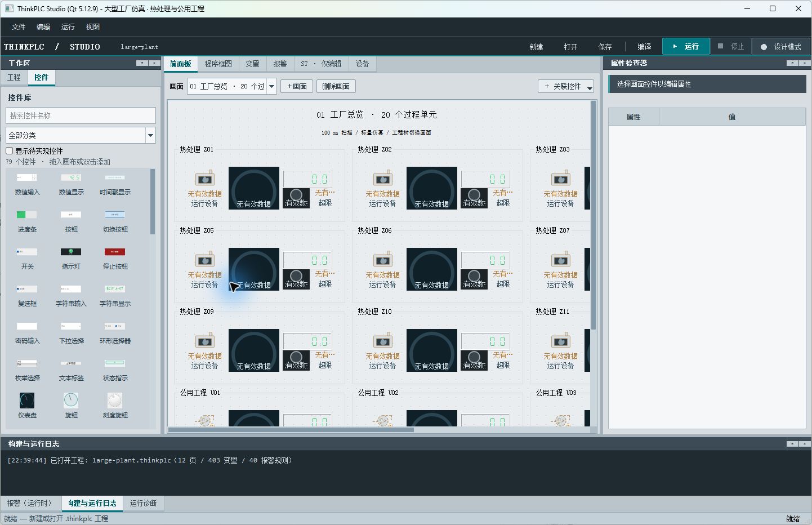Select the 字符串显示 widget
This screenshot has width=812, height=525.
tap(115, 296)
